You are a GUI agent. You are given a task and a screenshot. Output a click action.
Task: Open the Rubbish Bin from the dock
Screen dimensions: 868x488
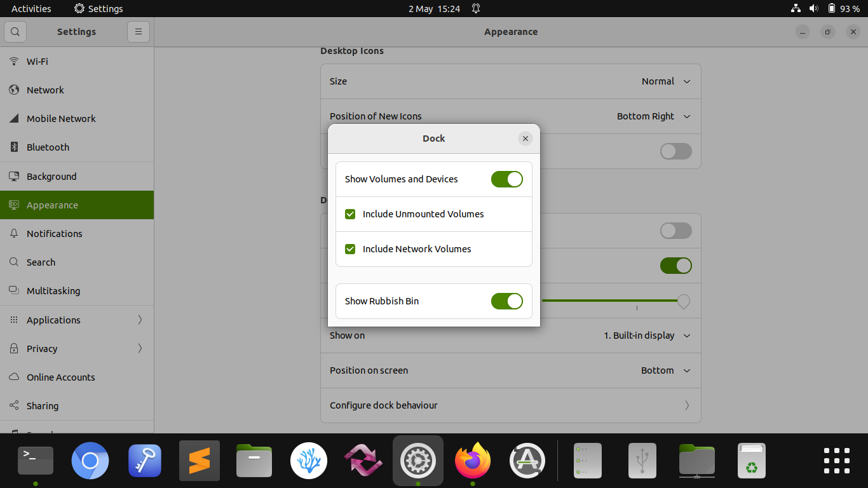[x=751, y=460]
